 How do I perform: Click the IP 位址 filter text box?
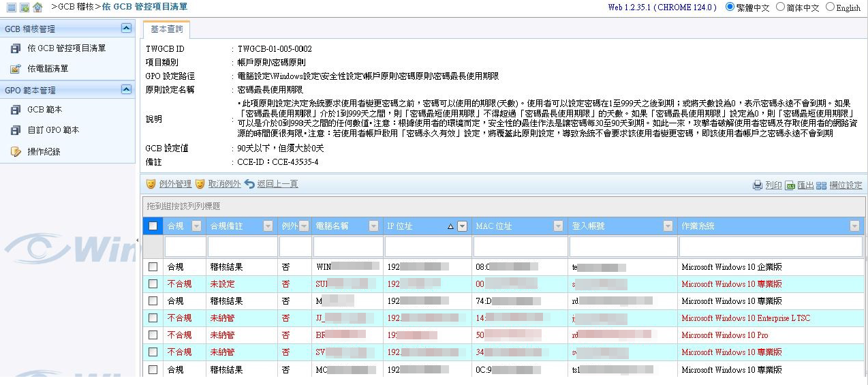(427, 247)
